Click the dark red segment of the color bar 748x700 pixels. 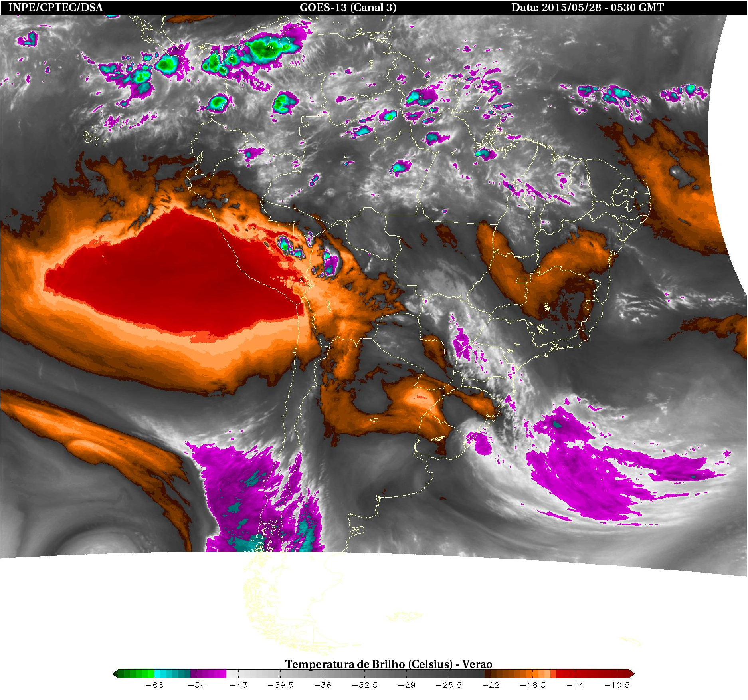tap(593, 674)
